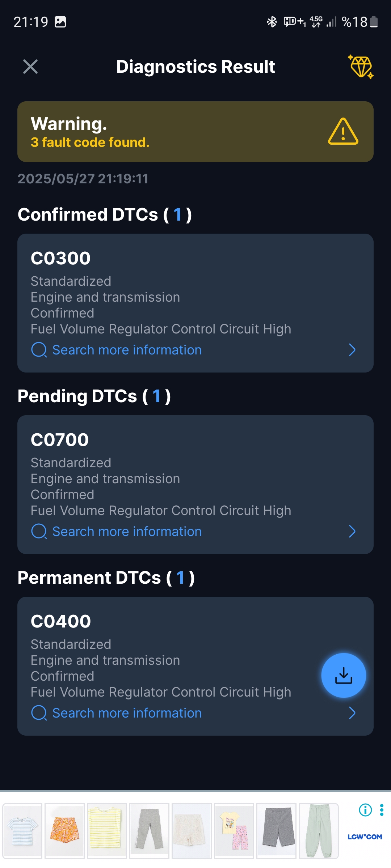391x868 pixels.
Task: Open the ad info icon
Action: (365, 810)
